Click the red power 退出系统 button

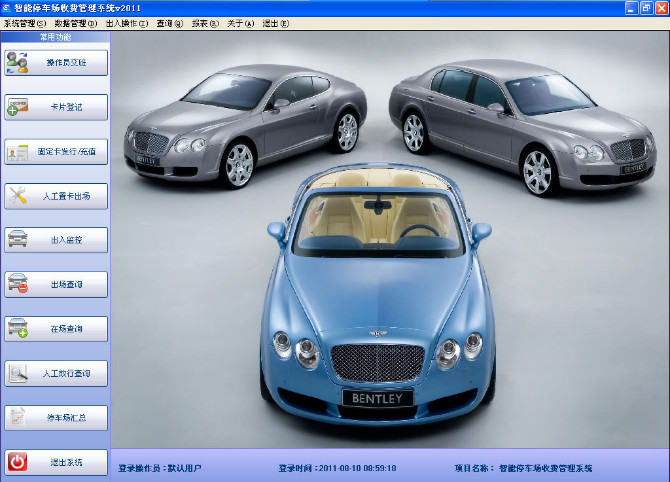tap(56, 462)
